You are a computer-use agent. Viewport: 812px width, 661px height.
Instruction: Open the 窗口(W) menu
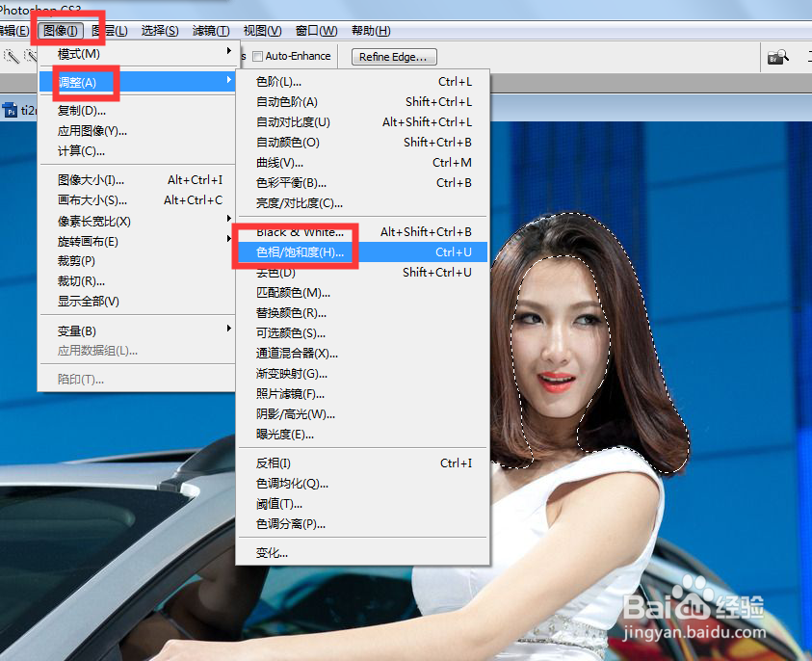tap(316, 31)
